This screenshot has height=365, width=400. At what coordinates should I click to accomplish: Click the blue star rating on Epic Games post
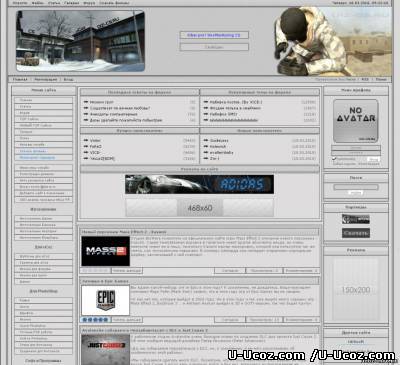96,320
